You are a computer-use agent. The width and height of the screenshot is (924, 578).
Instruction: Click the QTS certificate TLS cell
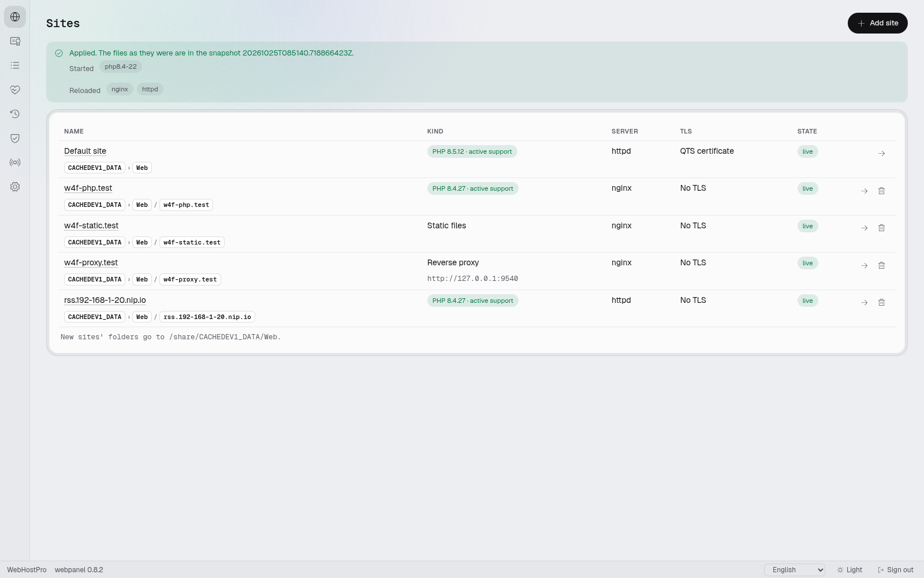[x=707, y=151]
